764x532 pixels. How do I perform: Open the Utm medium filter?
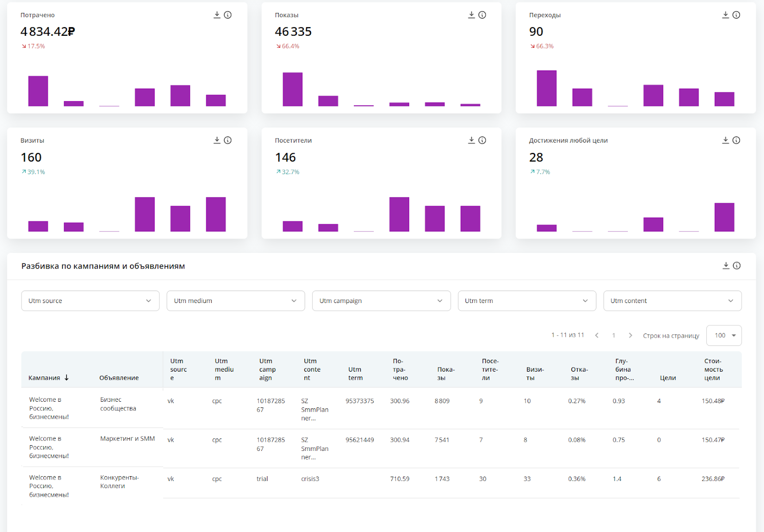click(x=235, y=301)
